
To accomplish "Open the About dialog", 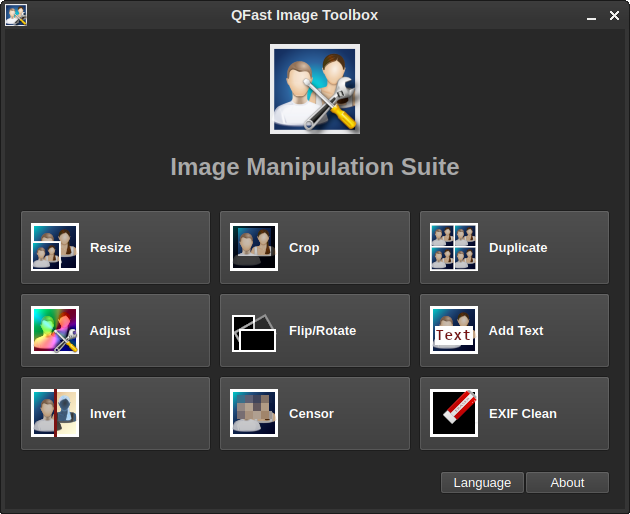I will pos(567,483).
